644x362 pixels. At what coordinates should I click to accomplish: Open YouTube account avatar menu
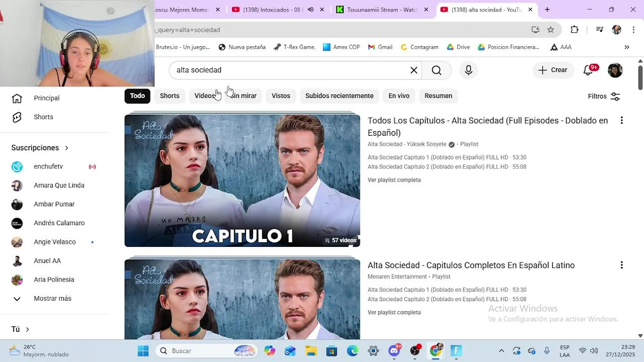(615, 70)
